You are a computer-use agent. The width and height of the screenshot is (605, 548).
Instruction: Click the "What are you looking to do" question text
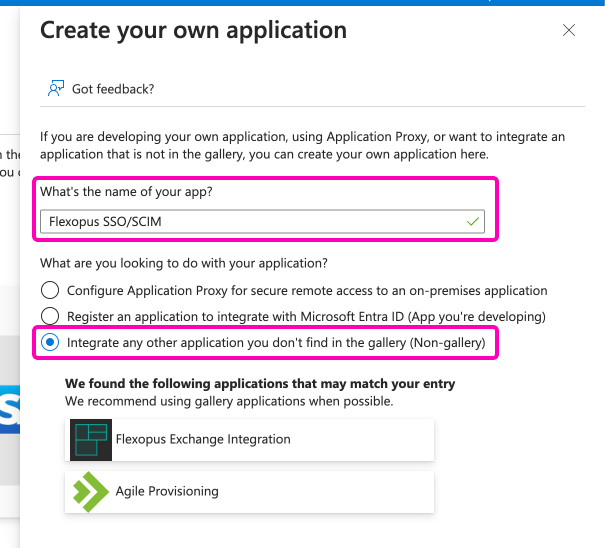[183, 263]
